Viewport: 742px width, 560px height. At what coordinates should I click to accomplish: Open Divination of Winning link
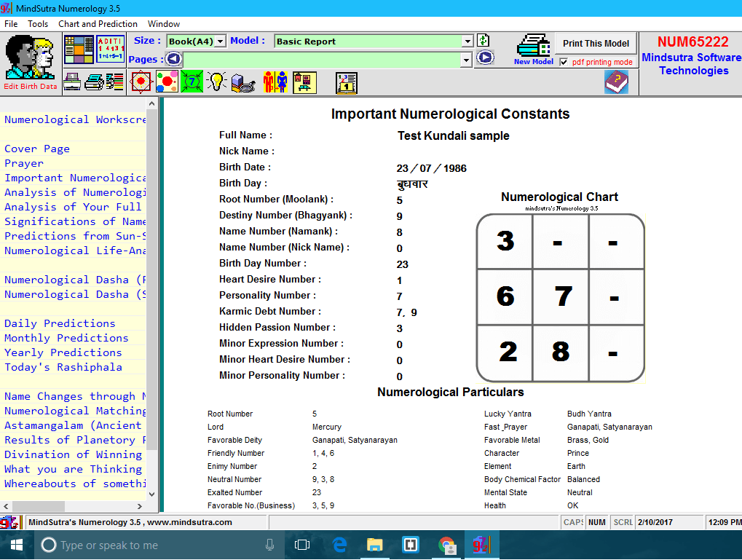[73, 454]
